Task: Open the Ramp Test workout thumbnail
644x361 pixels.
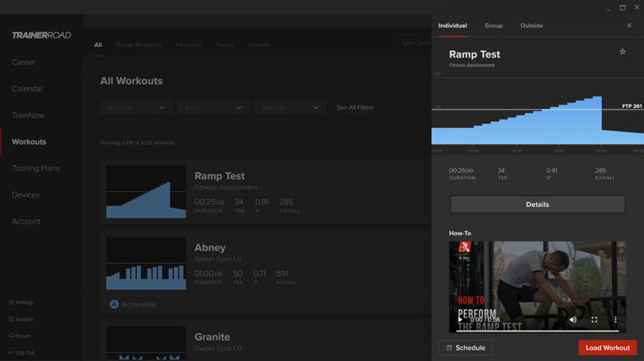Action: point(146,192)
